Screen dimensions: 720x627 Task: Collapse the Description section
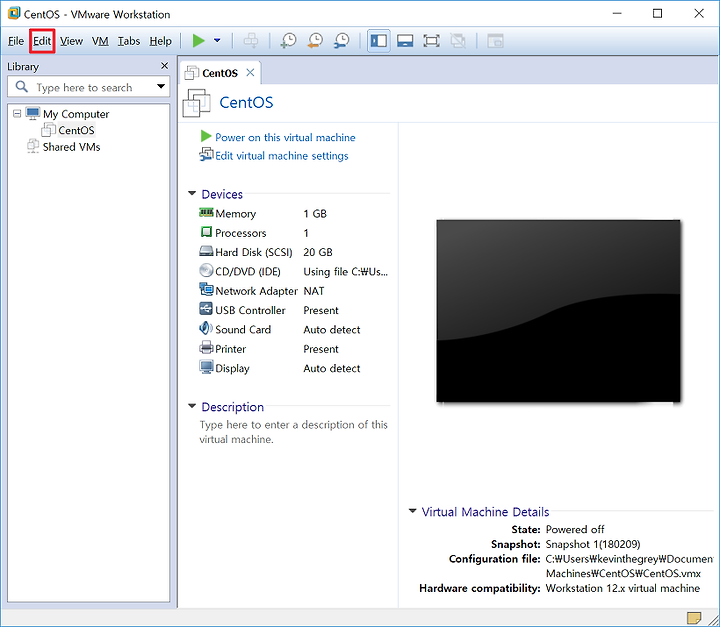coord(192,406)
